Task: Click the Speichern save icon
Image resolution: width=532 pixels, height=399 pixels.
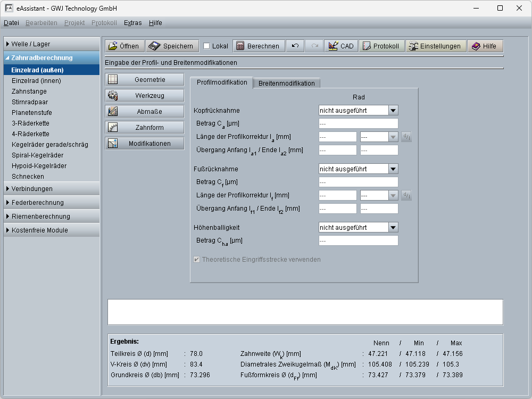Action: point(172,46)
